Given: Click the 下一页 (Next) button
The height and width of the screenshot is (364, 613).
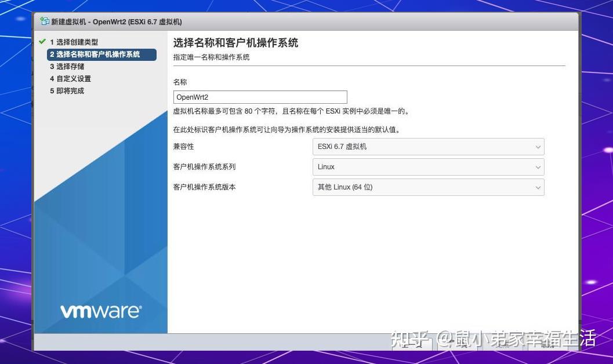Looking at the screenshot, I should (x=458, y=343).
